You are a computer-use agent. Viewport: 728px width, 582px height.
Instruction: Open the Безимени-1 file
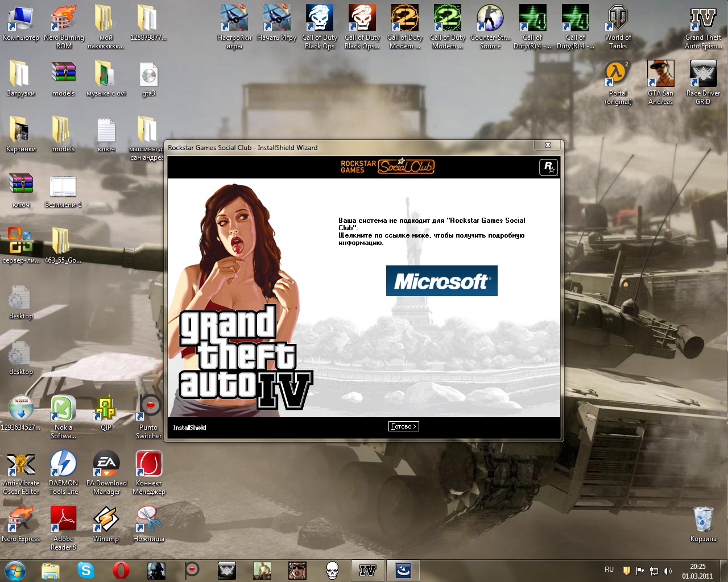tap(63, 191)
